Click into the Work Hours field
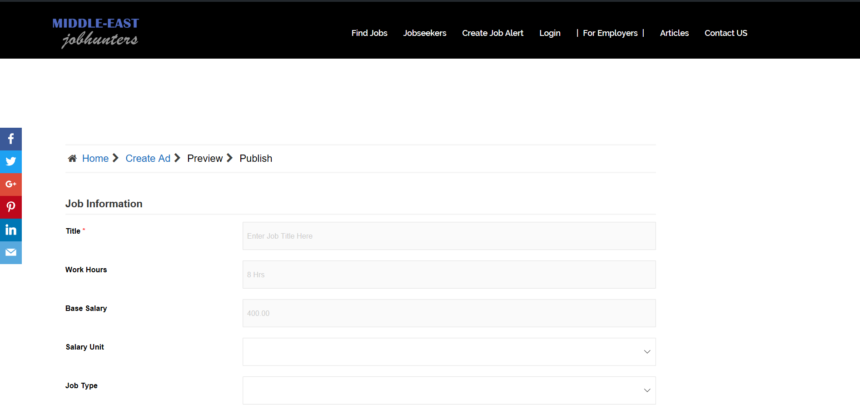This screenshot has width=860, height=405. click(x=449, y=275)
